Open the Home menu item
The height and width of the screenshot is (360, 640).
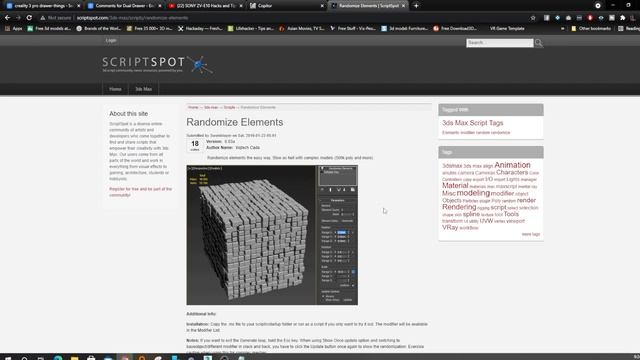click(x=115, y=89)
